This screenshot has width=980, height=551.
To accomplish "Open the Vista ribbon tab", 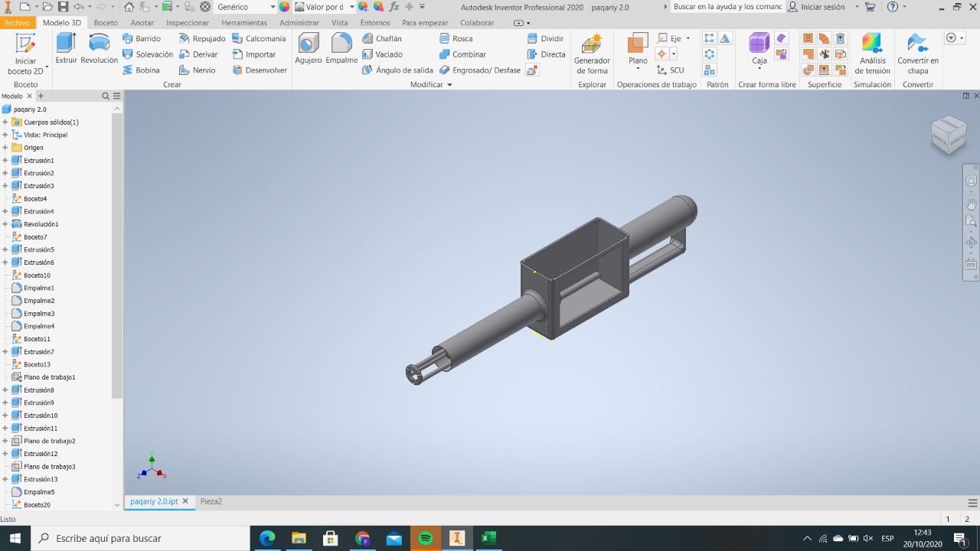I will coord(339,23).
